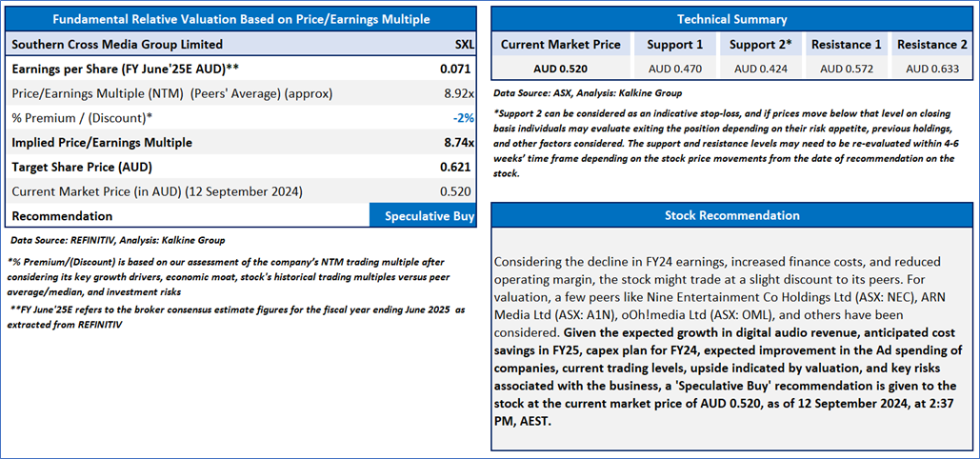Select the AUD 0.633 Resistance 2 value
Viewport: 980px width, 459px height.
click(x=931, y=69)
